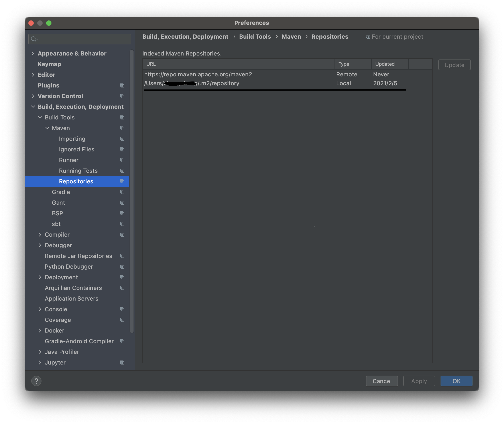Screen dimensions: 504x424
Task: Select Importing under Maven settings
Action: click(x=72, y=139)
